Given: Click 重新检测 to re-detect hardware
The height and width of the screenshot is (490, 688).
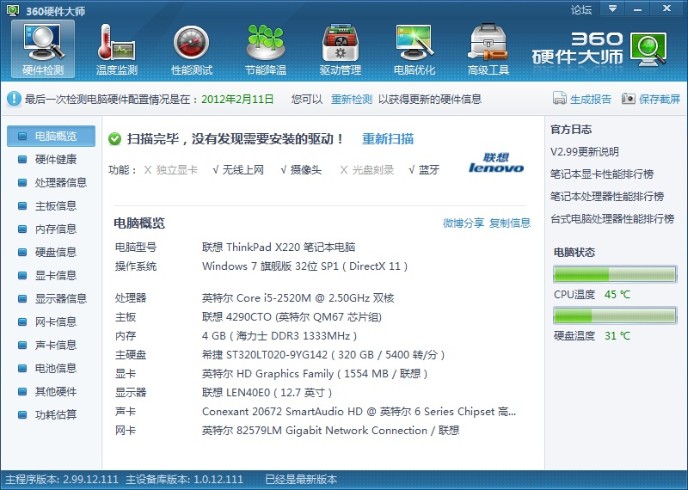Looking at the screenshot, I should click(351, 99).
